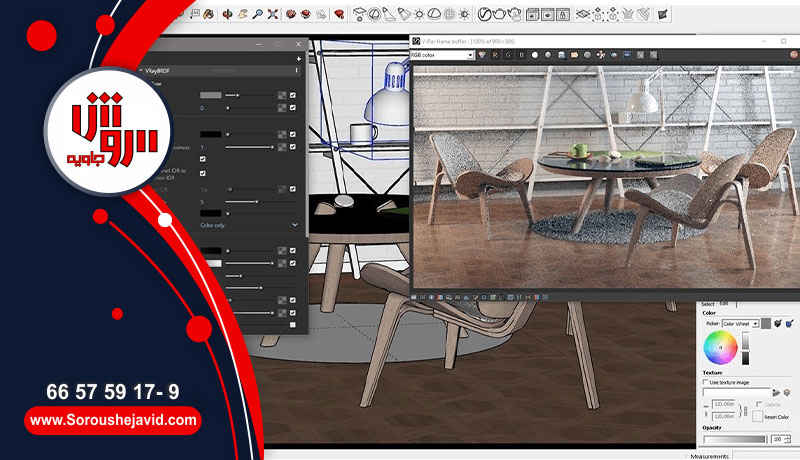Click the brightness value strip beside wheel
Viewport: 800px width, 460px height.
click(745, 348)
